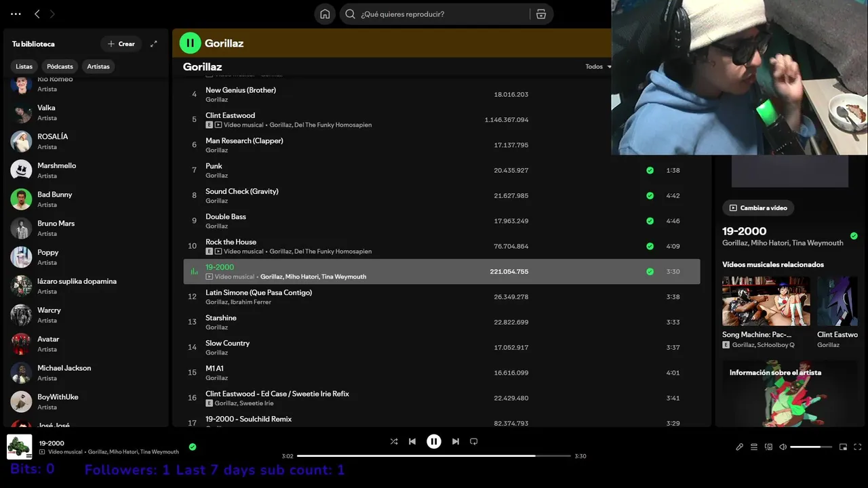
Task: Pause playback in bottom player bar
Action: tap(434, 441)
